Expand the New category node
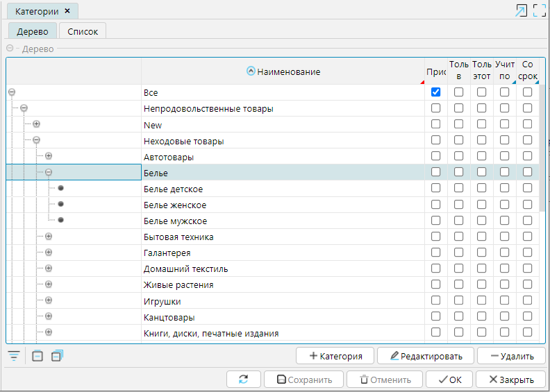 point(36,124)
